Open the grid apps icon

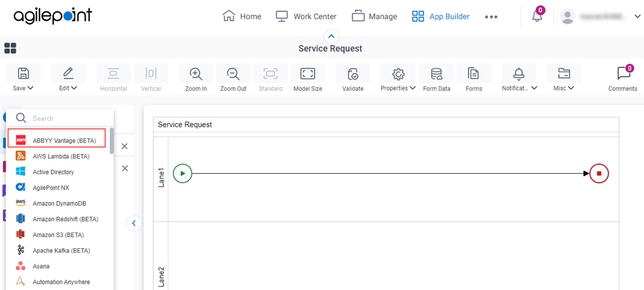tap(10, 48)
